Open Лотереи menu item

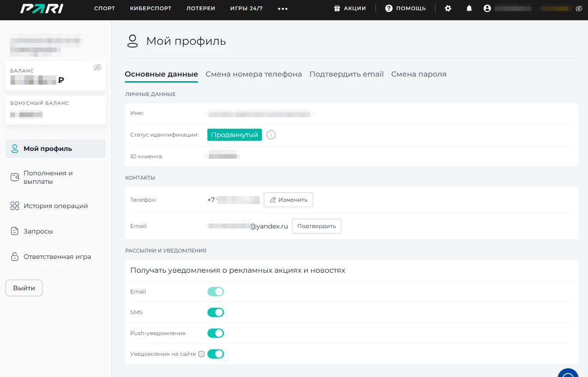(201, 8)
